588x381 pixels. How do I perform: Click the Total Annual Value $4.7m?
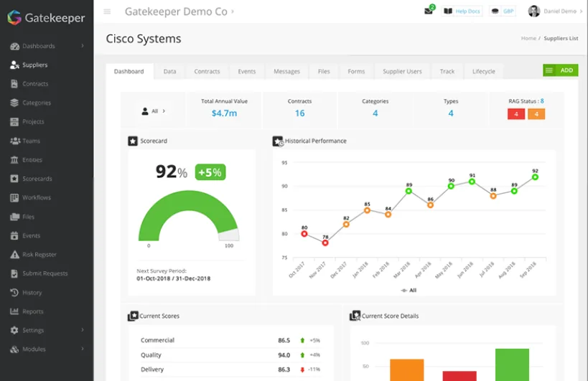coord(224,113)
